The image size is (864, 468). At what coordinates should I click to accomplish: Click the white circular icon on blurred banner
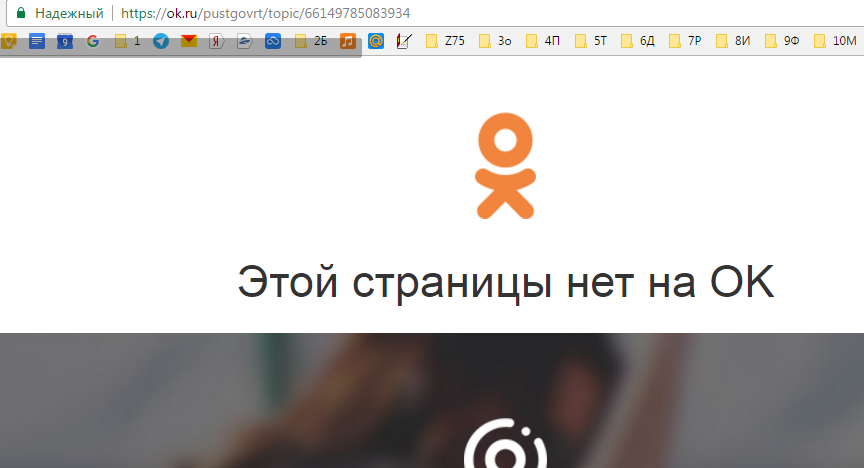pos(505,444)
